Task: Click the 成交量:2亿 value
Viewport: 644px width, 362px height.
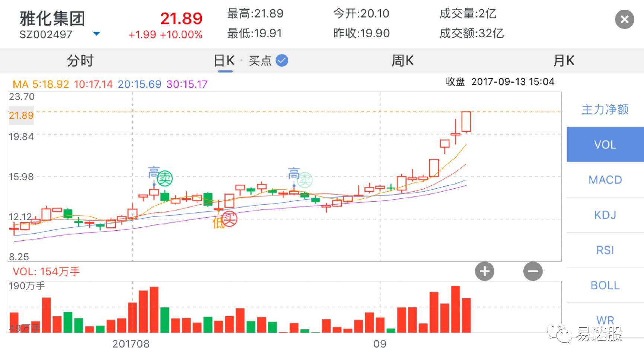Action: [468, 14]
